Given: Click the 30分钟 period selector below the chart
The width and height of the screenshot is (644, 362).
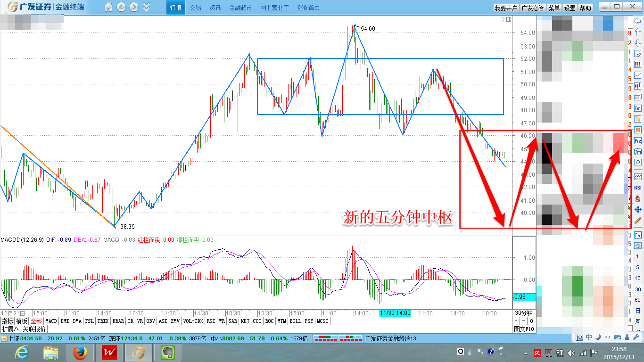Looking at the screenshot, I should click(x=524, y=313).
